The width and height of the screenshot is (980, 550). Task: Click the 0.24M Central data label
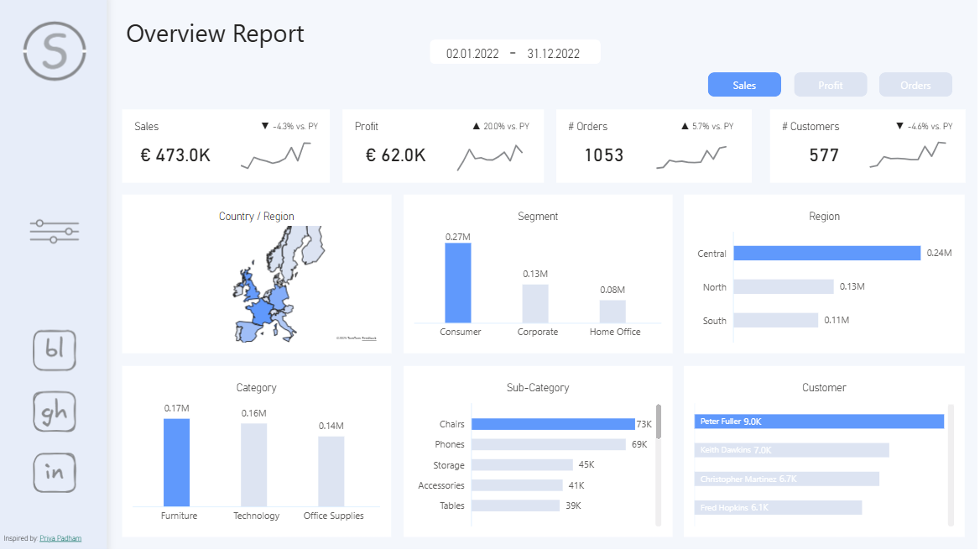pyautogui.click(x=940, y=254)
